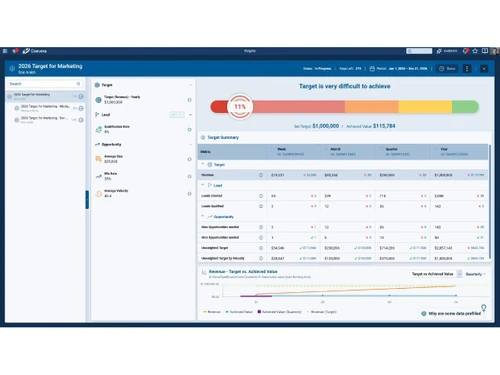Collapse the Lead group in summary table
This screenshot has width=500, height=375.
point(202,185)
